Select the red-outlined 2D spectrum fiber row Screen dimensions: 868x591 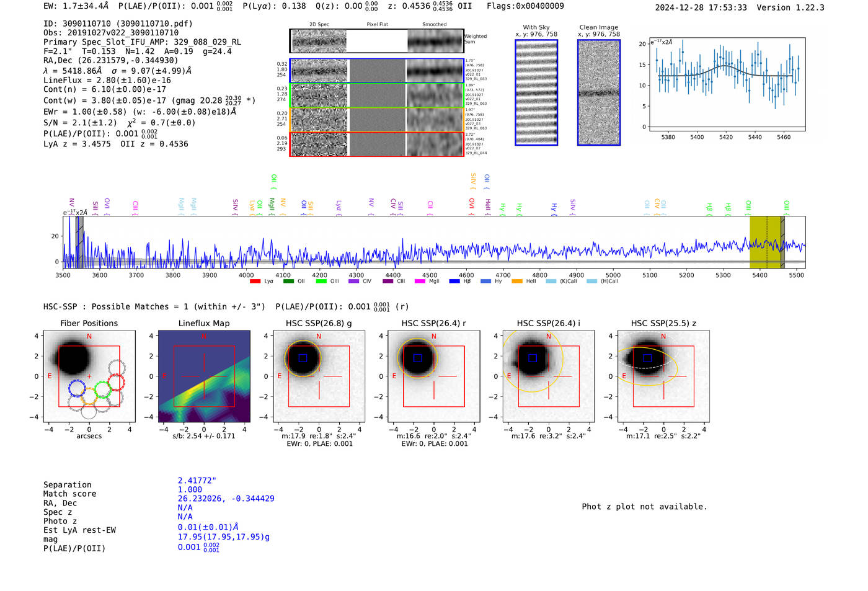tap(376, 144)
